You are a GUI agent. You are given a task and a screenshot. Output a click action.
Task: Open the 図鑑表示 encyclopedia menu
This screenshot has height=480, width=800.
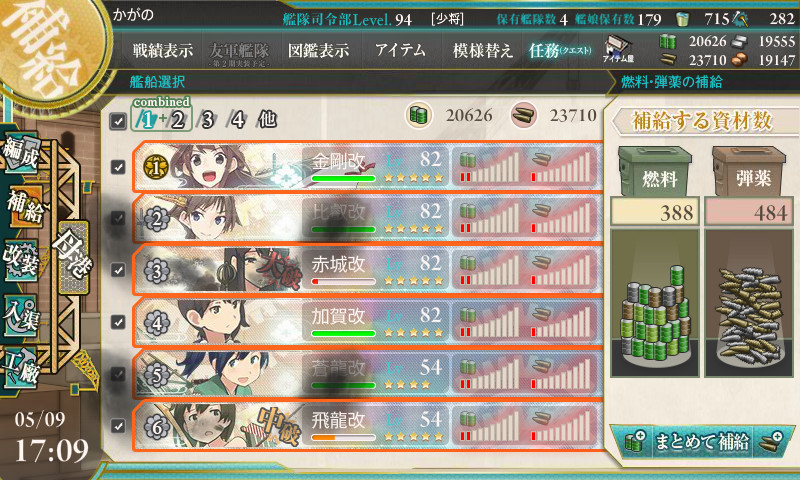318,50
